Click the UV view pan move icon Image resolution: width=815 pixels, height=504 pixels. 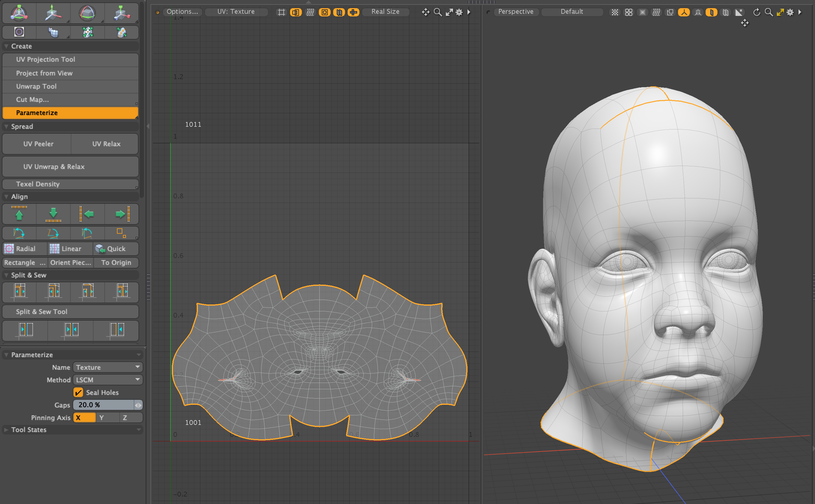click(x=425, y=12)
